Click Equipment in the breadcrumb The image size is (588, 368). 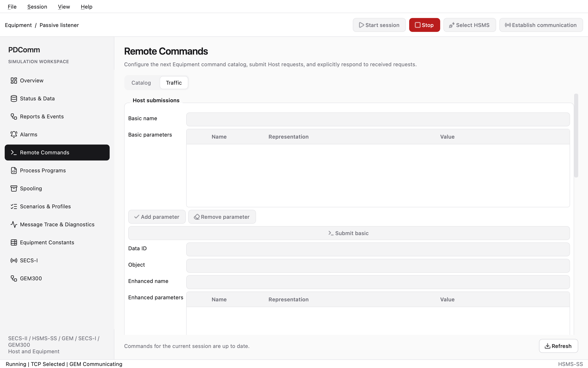[x=18, y=25]
